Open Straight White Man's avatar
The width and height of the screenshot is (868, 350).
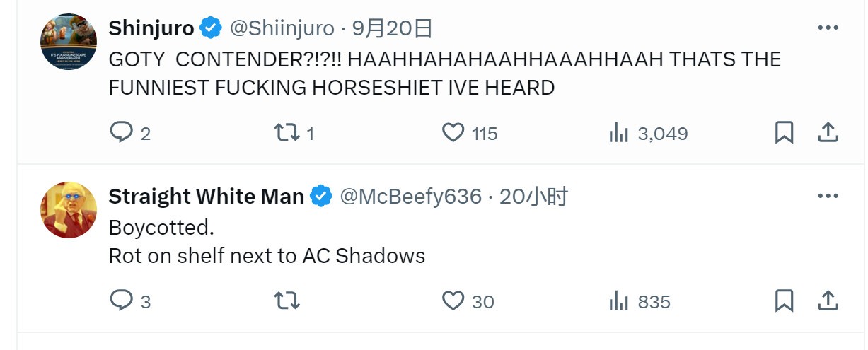coord(69,209)
